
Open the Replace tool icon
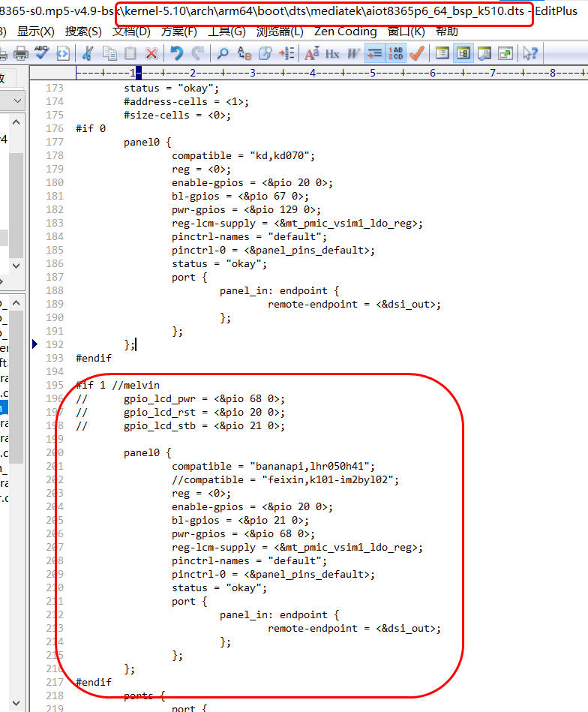coord(244,53)
